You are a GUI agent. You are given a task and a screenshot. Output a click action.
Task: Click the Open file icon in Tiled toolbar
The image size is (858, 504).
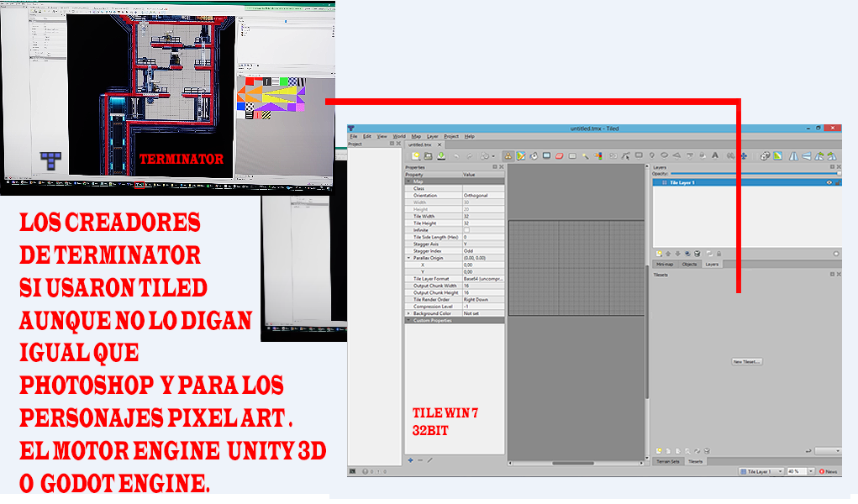(429, 156)
